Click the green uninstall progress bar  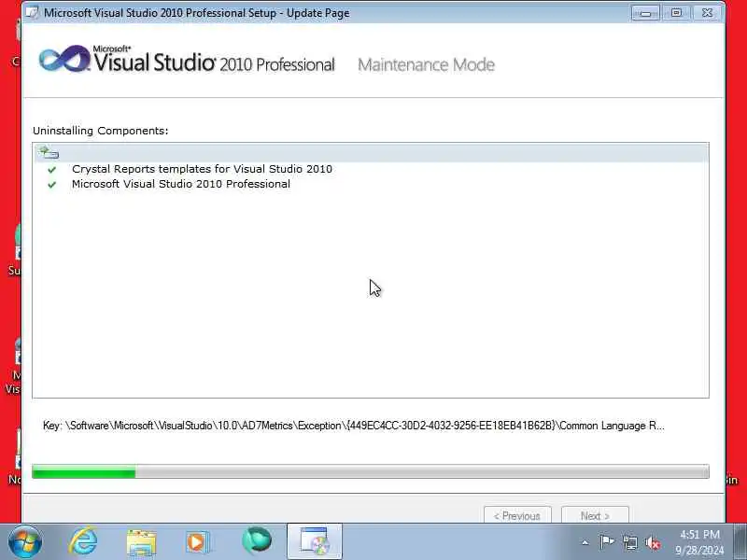pyautogui.click(x=370, y=471)
